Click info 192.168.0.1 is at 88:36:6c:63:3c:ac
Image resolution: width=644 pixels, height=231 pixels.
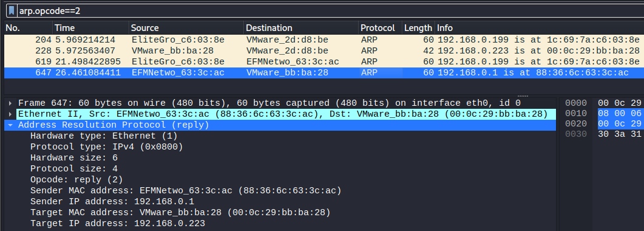coord(533,73)
